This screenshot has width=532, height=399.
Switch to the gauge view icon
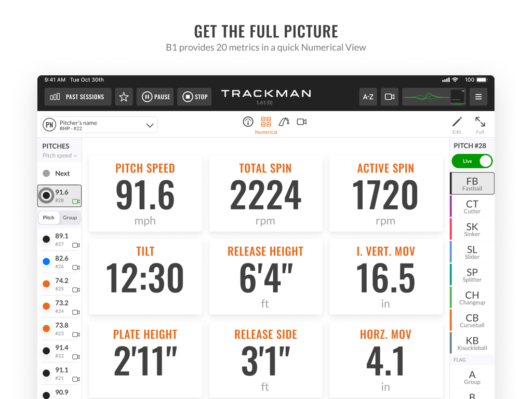[x=248, y=123]
